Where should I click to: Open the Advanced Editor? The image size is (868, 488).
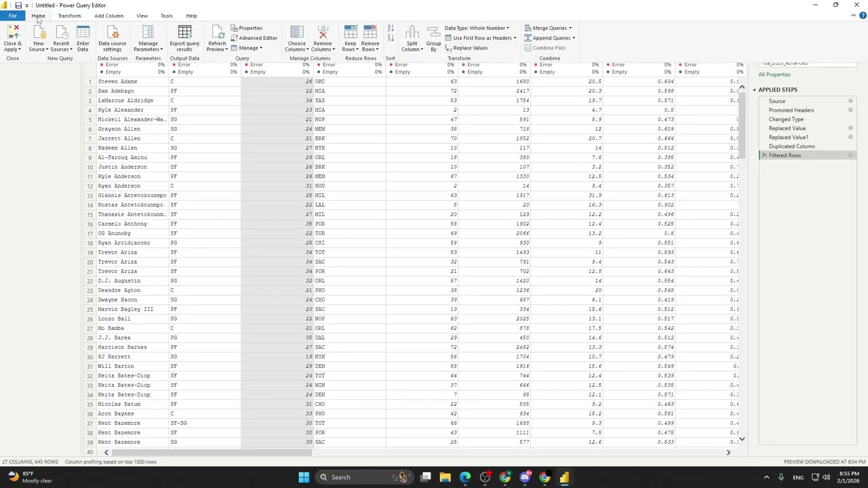(254, 38)
